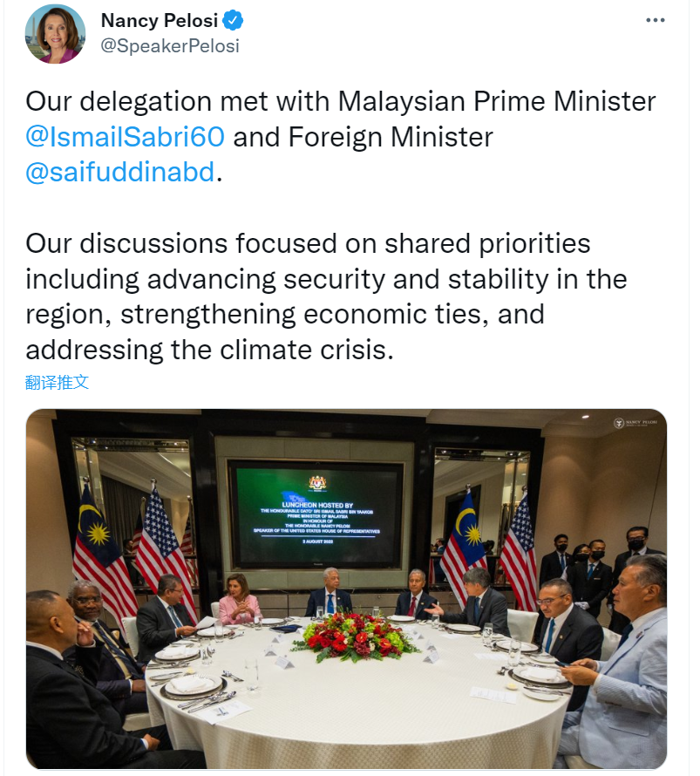Click the 翻译推文 translate tweet link
Viewport: 700px width, 776px height.
click(x=57, y=382)
